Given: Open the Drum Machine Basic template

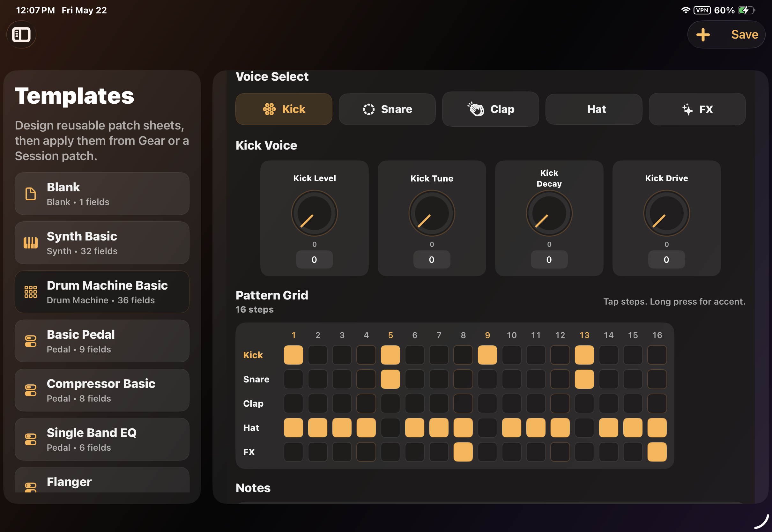Looking at the screenshot, I should coord(102,292).
